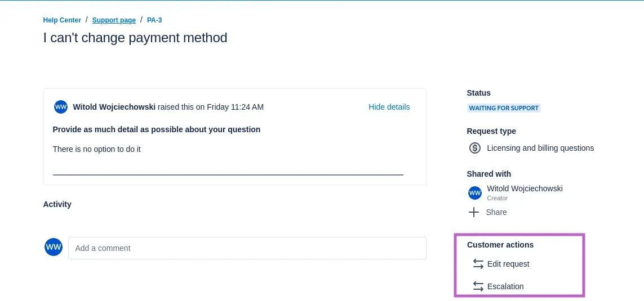Click Witold Wojciechowski name in request details
644x301 pixels.
point(114,107)
